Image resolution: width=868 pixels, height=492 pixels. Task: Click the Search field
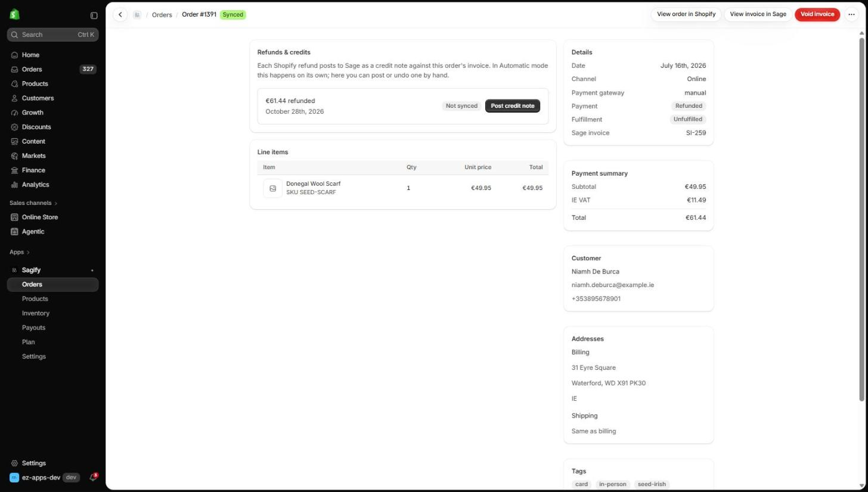[52, 35]
